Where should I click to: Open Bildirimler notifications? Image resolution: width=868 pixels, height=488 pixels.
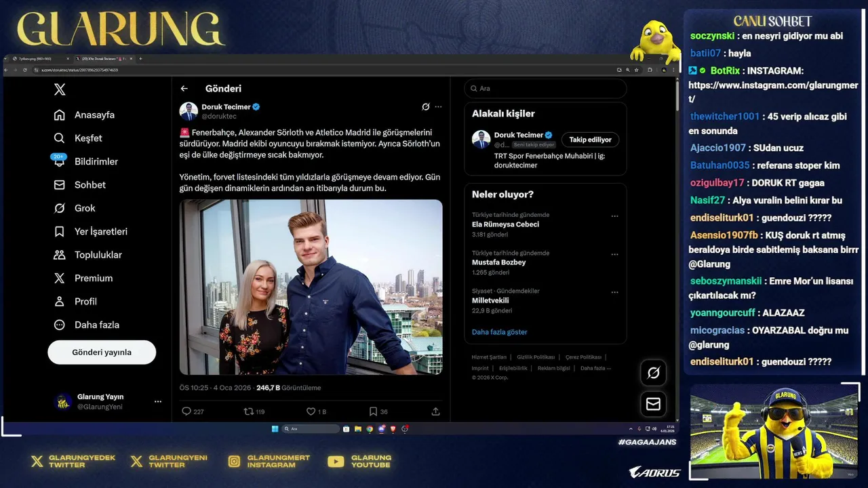86,161
